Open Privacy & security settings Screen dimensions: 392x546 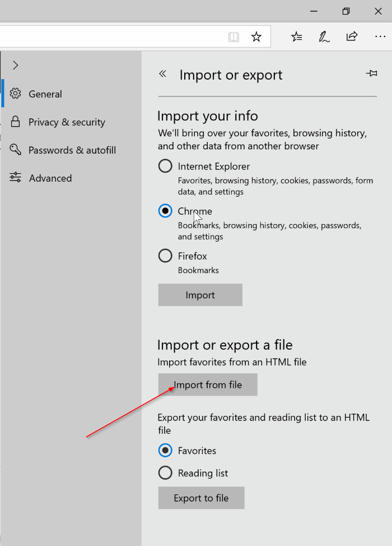pyautogui.click(x=71, y=122)
